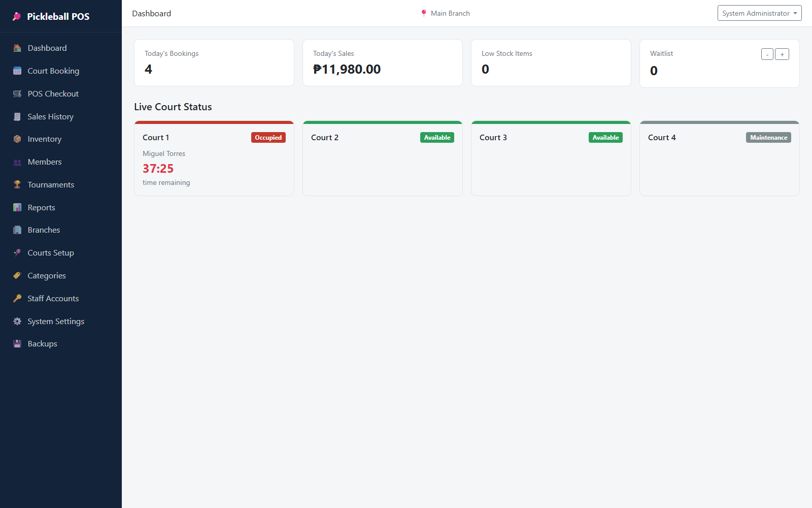Click the Inventory box icon
Screen dimensions: 812x508
click(17, 139)
